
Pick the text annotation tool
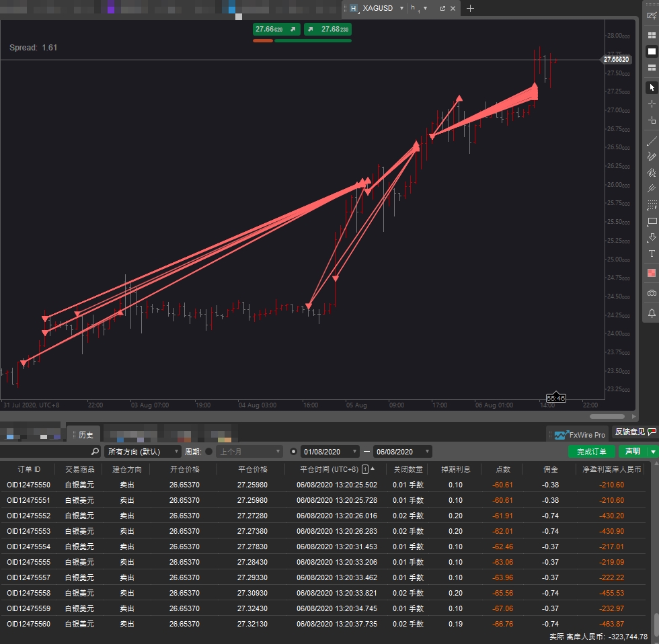[x=652, y=253]
